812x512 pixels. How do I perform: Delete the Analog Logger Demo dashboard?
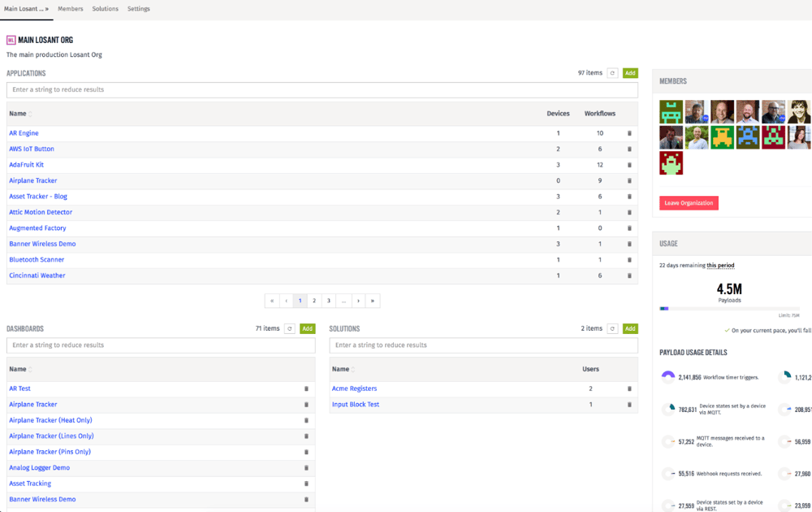tap(307, 468)
